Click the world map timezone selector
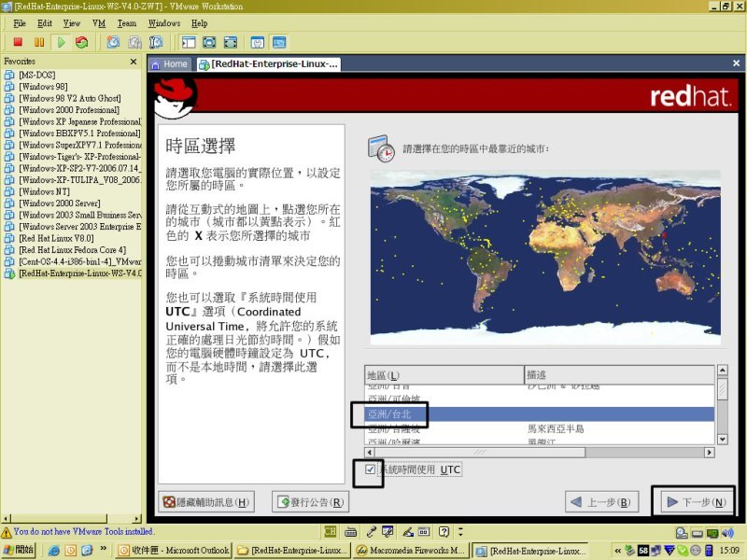 coord(545,258)
